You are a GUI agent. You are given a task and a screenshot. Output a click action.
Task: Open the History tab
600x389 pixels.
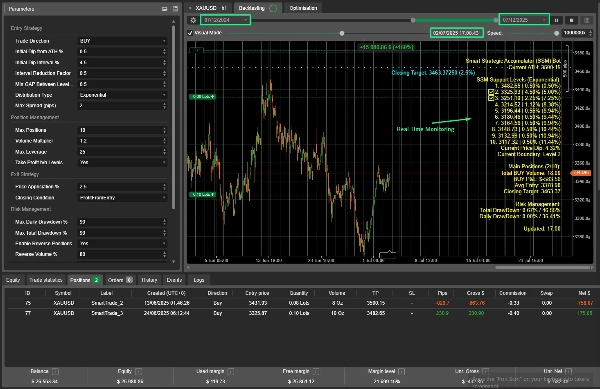click(149, 280)
